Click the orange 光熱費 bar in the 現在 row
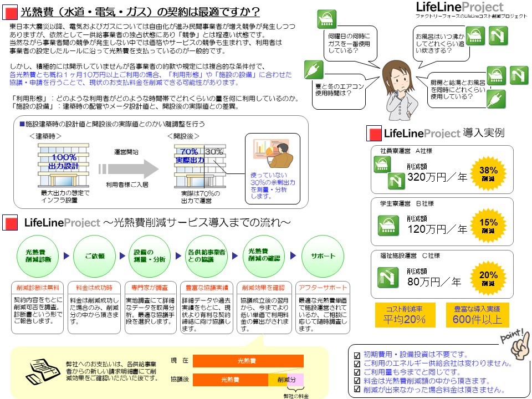532x399 pixels. pyautogui.click(x=248, y=361)
